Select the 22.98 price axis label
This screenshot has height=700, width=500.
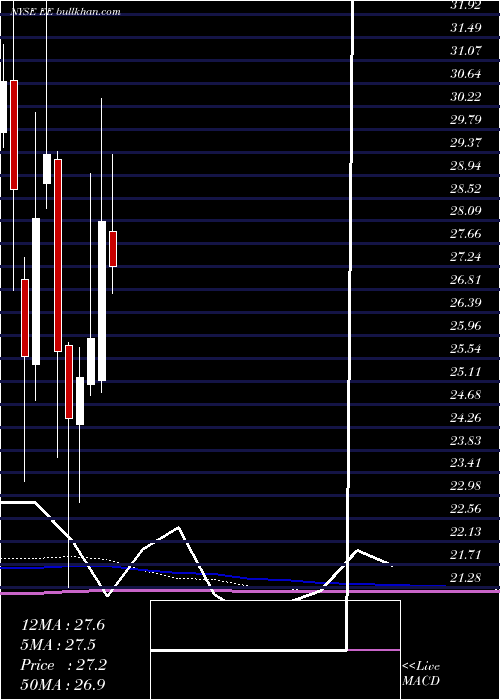click(466, 485)
